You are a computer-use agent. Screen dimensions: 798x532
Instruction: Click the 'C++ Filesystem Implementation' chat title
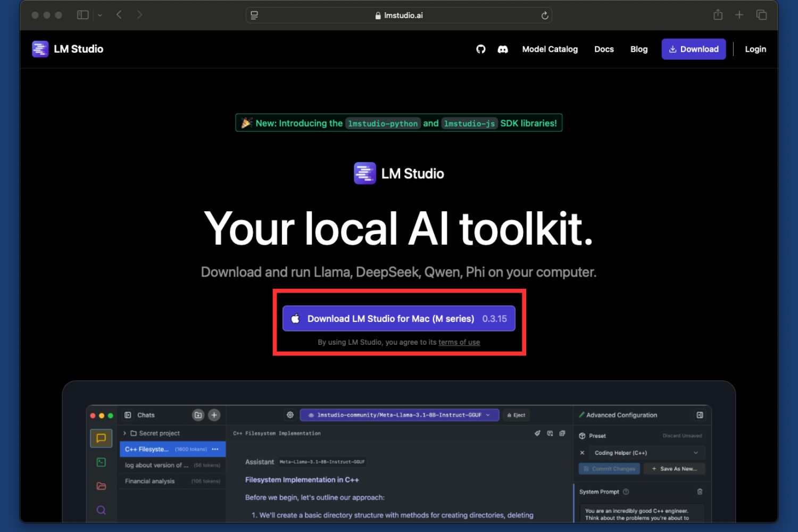coord(277,433)
